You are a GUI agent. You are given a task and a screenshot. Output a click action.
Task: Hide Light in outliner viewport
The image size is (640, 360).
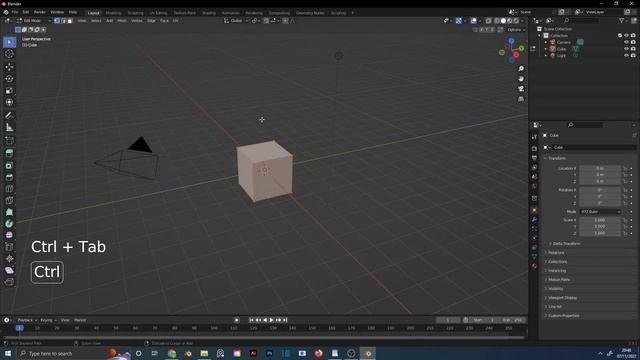(627, 55)
